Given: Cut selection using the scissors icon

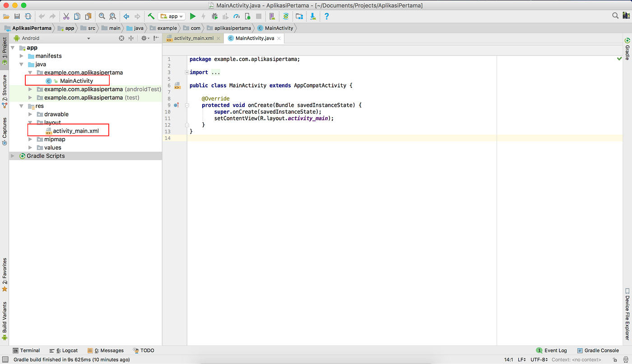Looking at the screenshot, I should 66,16.
